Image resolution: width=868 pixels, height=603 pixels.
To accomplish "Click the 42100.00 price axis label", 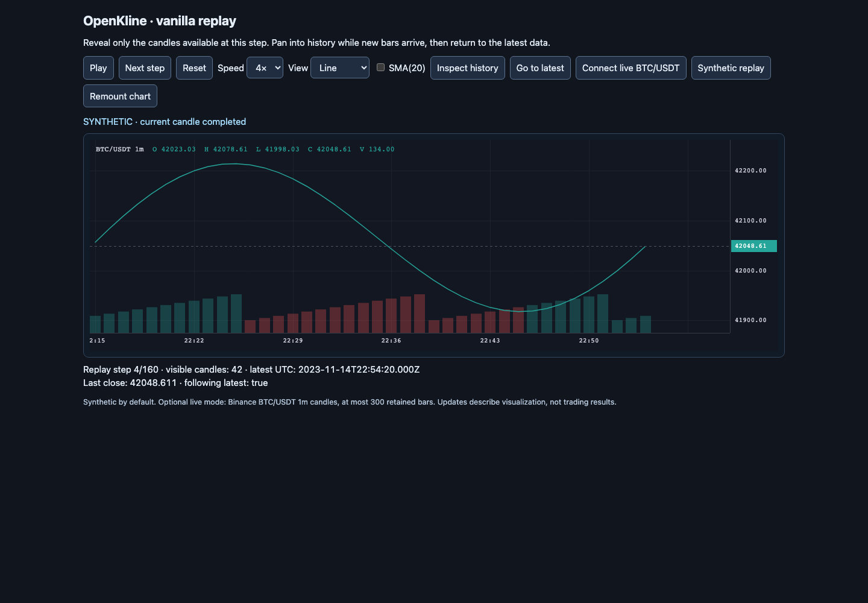I will (x=750, y=221).
